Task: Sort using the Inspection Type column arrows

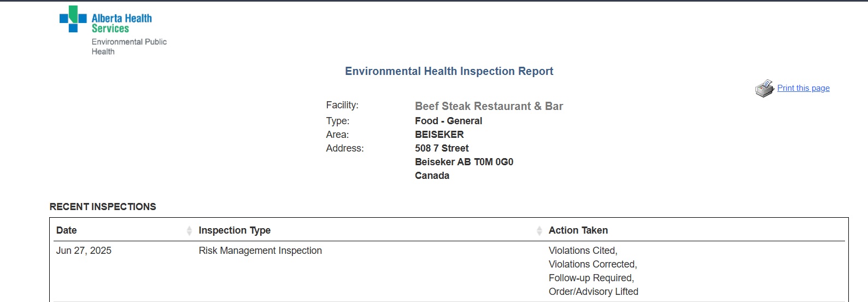Action: (x=539, y=231)
